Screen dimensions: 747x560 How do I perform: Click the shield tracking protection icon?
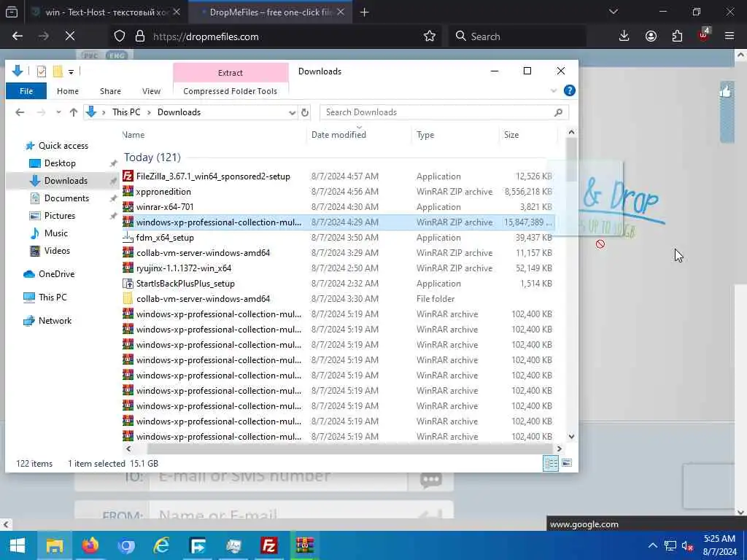(120, 36)
